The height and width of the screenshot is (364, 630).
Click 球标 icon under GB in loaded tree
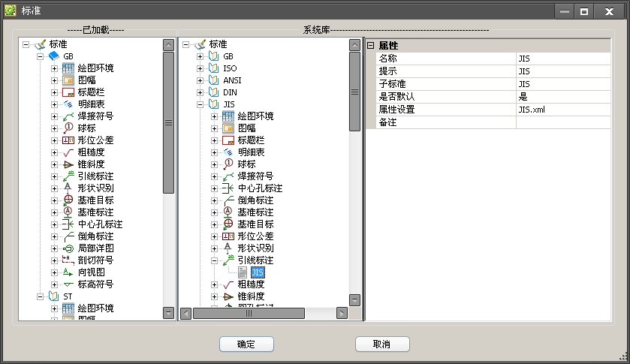[x=68, y=128]
